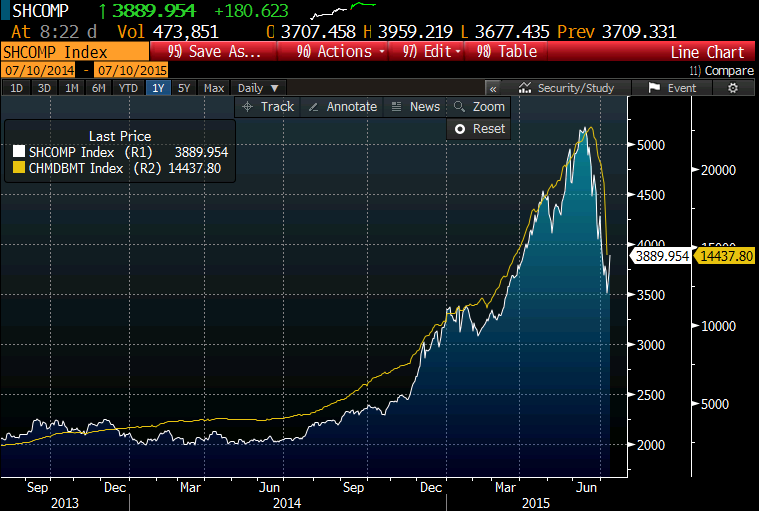Toggle the 1Y time range
The width and height of the screenshot is (759, 511).
(157, 88)
